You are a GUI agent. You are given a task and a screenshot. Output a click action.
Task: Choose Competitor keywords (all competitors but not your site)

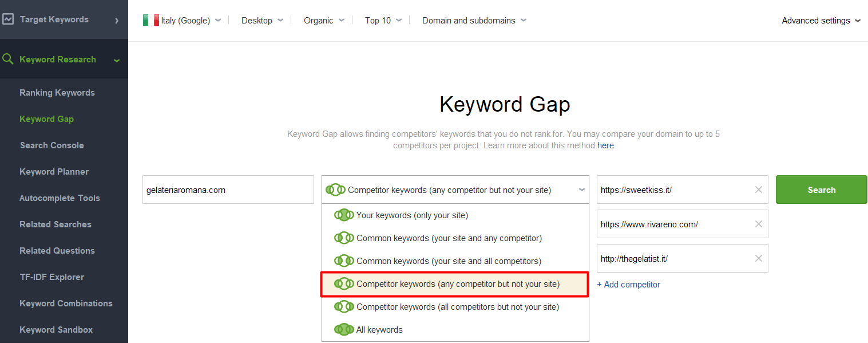point(455,307)
